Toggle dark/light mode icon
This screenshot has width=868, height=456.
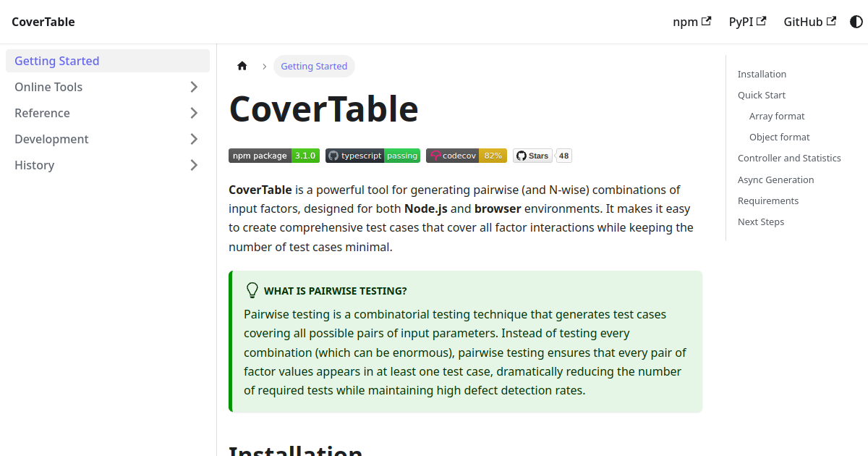[856, 22]
